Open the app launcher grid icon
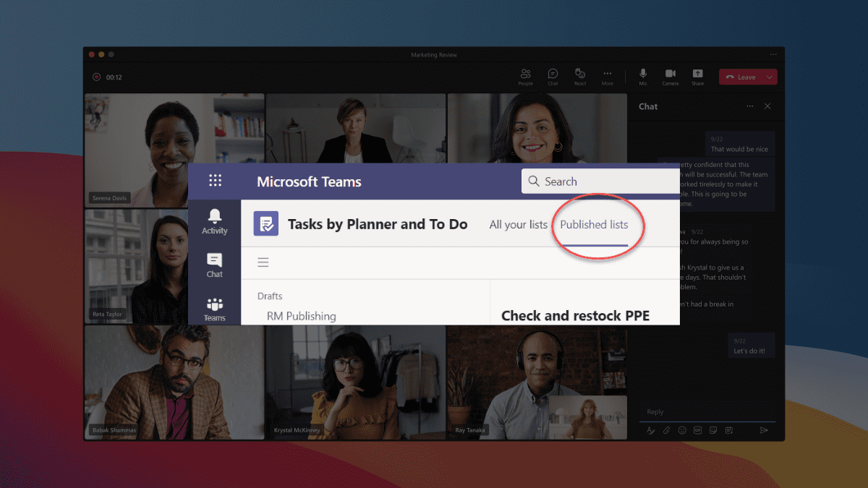 (215, 181)
